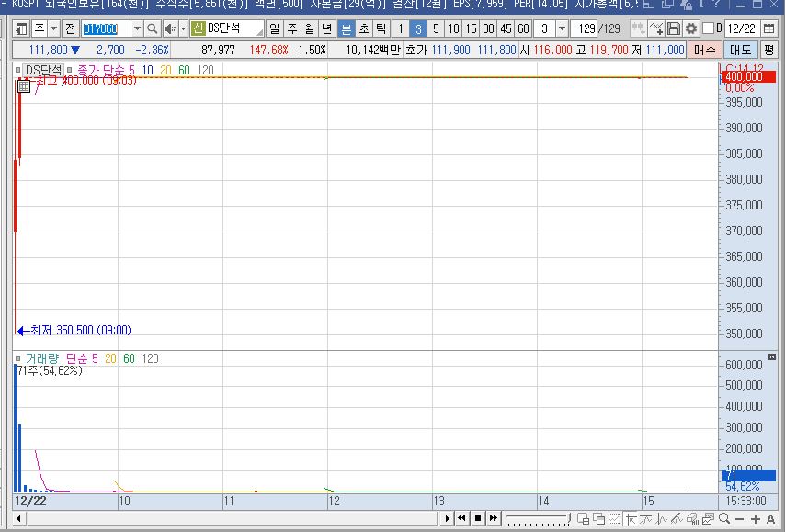Open the minute interval dropdown showing 3

561,28
